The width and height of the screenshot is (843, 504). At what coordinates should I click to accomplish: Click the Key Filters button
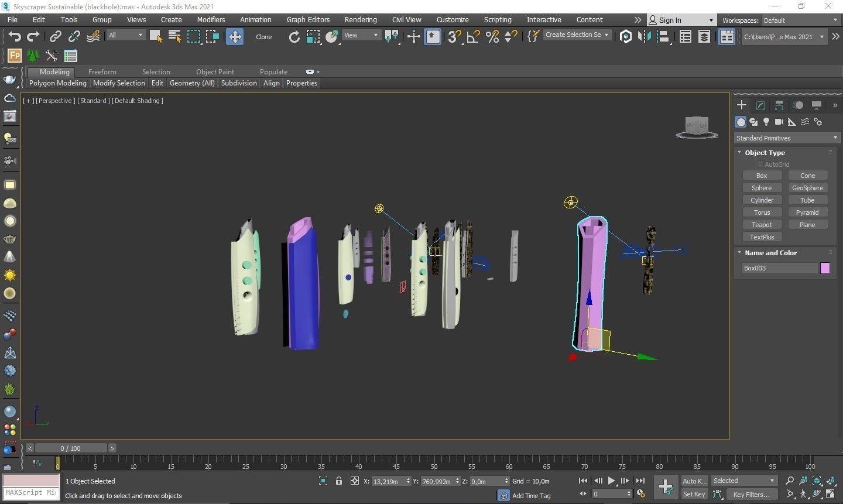coord(751,495)
